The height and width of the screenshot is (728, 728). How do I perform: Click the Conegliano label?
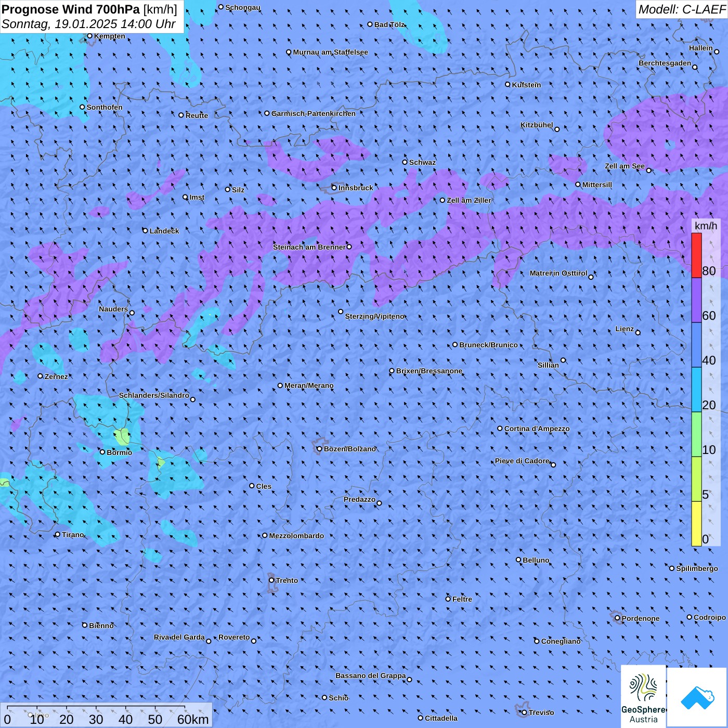(561, 641)
